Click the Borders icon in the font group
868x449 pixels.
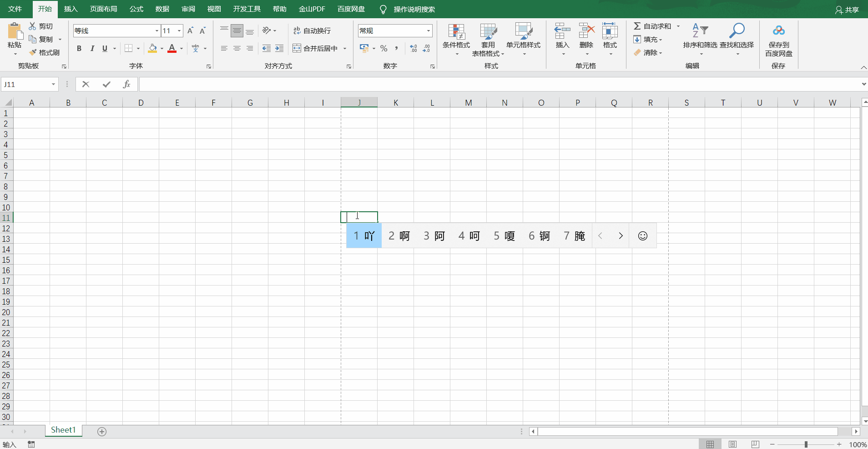129,48
